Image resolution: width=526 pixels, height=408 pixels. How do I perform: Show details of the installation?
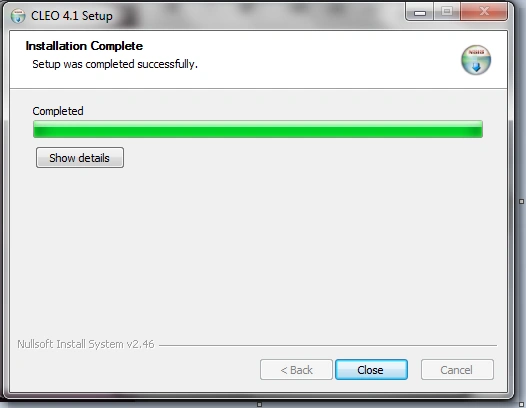[80, 158]
